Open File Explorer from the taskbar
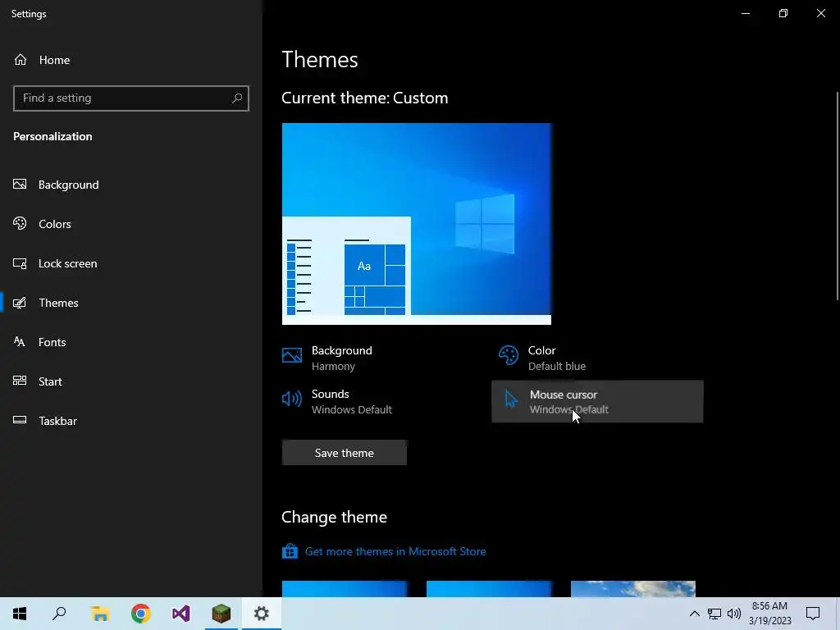The image size is (840, 630). 100,614
